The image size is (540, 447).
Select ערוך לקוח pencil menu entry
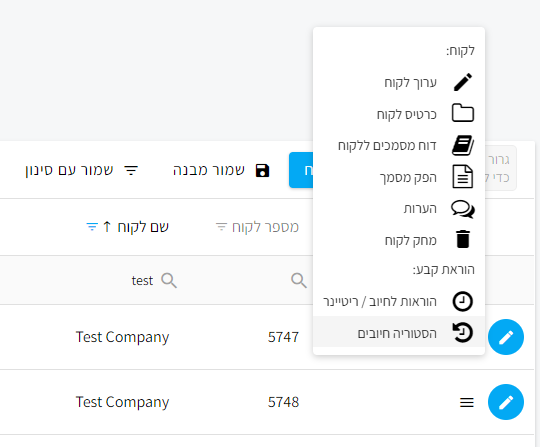pyautogui.click(x=399, y=82)
